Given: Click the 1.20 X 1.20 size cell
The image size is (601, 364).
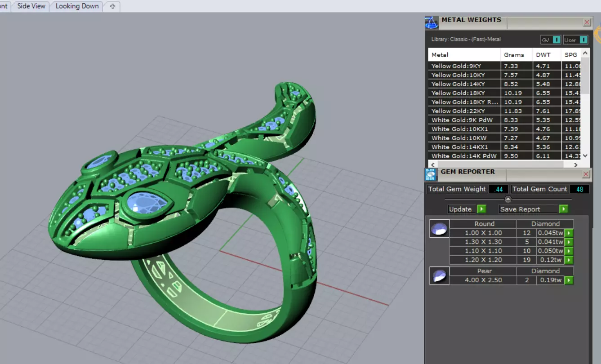Looking at the screenshot, I should 483,260.
